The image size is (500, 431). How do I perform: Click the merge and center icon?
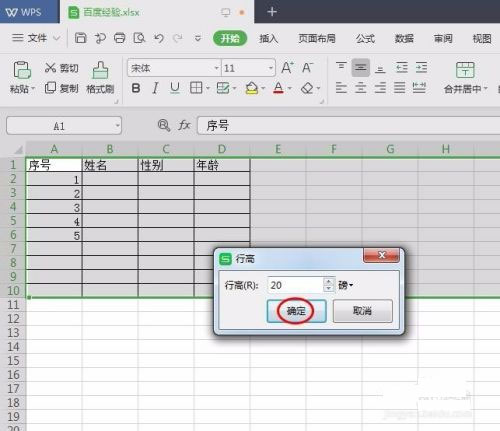click(x=465, y=70)
